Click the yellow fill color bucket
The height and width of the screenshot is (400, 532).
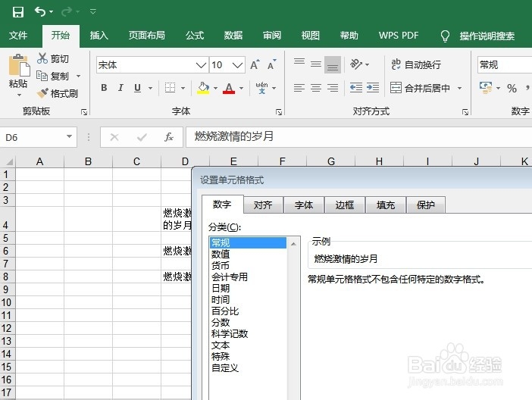(203, 88)
